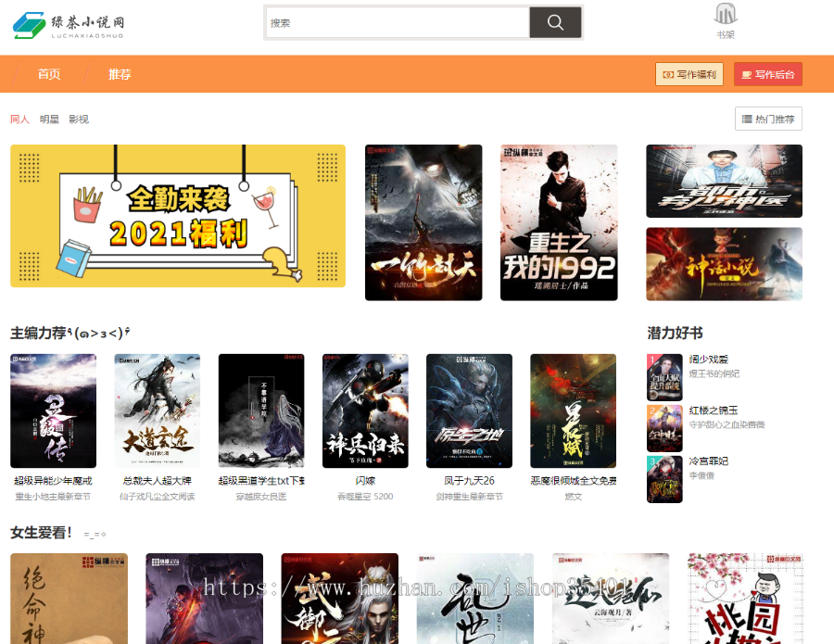This screenshot has height=644, width=834.
Task: Select the 同人 category filter
Action: click(19, 120)
